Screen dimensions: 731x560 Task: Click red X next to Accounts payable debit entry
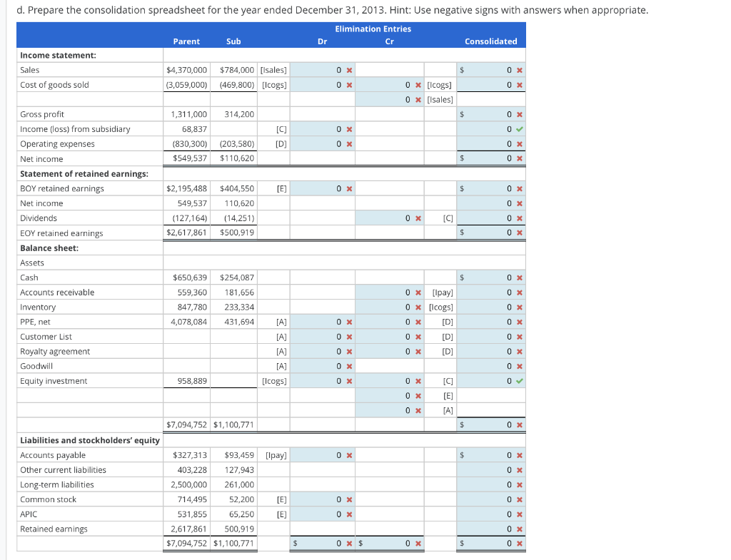coord(348,454)
